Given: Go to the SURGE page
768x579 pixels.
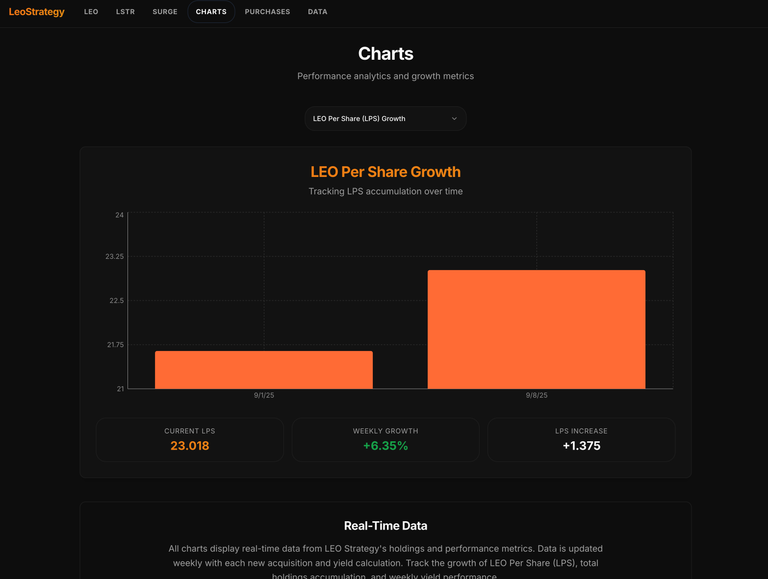Looking at the screenshot, I should pos(165,12).
